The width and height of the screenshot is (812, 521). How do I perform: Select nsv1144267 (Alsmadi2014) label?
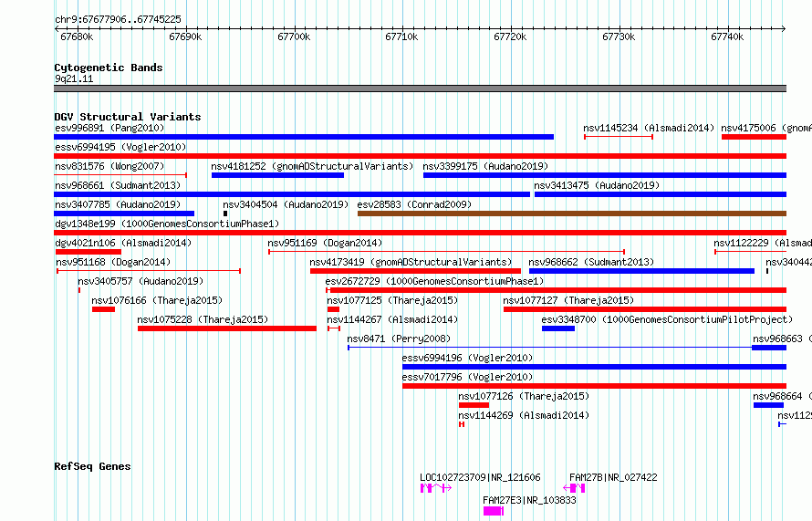[x=392, y=319]
